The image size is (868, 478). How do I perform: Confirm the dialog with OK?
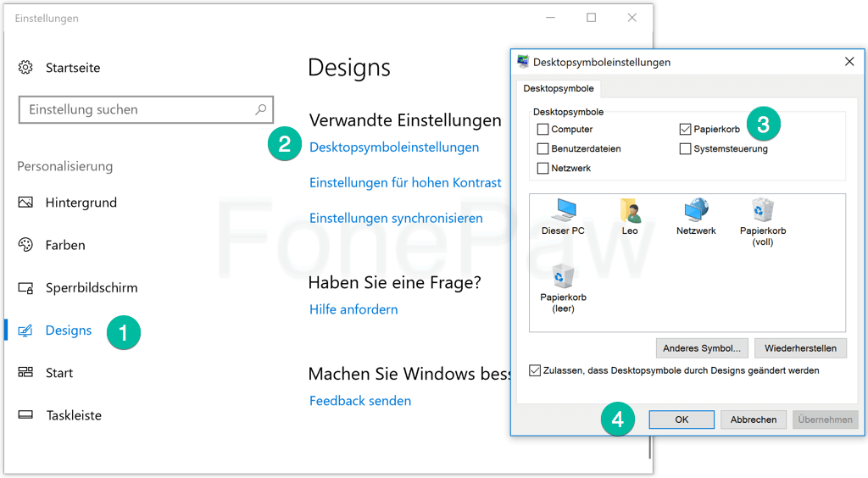[682, 420]
